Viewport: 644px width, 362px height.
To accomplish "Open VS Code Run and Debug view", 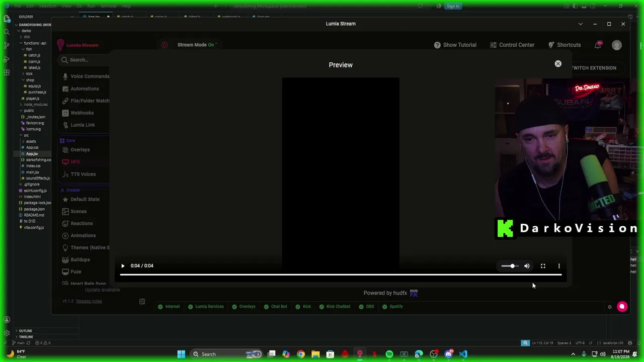I will (7, 59).
